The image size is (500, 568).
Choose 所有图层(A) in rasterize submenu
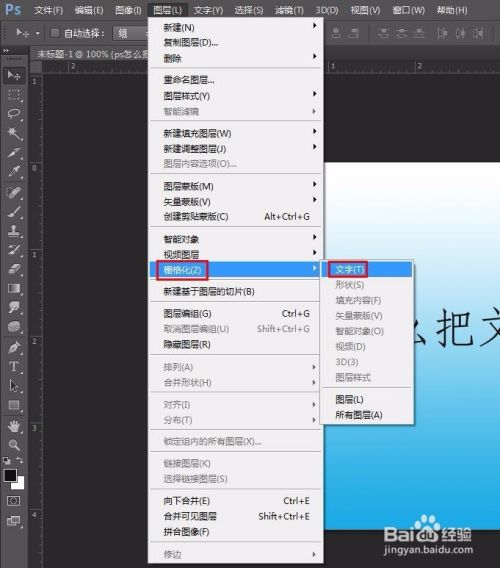(x=367, y=415)
